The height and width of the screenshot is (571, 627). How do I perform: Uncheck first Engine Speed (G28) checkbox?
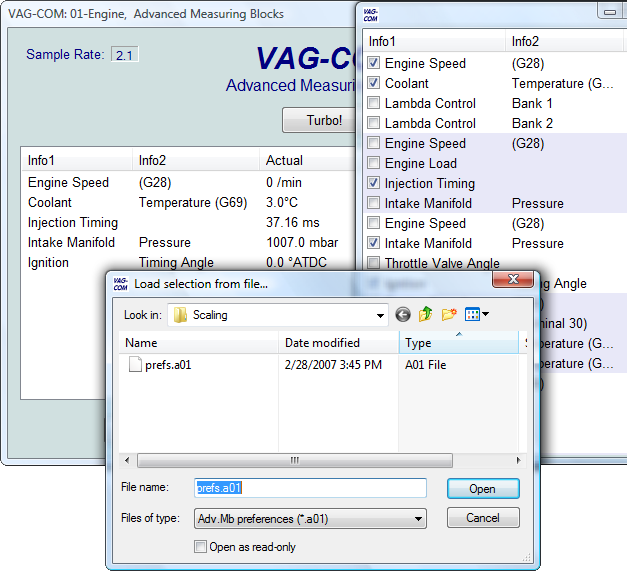tap(373, 63)
